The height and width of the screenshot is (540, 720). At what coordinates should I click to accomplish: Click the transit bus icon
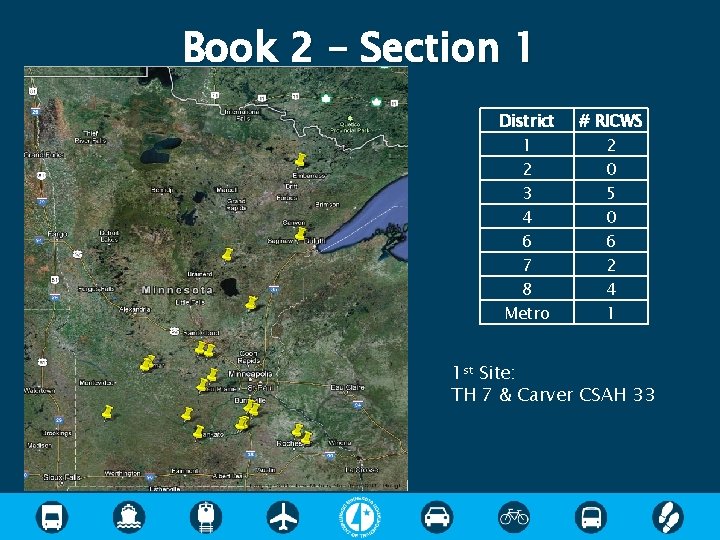591,518
